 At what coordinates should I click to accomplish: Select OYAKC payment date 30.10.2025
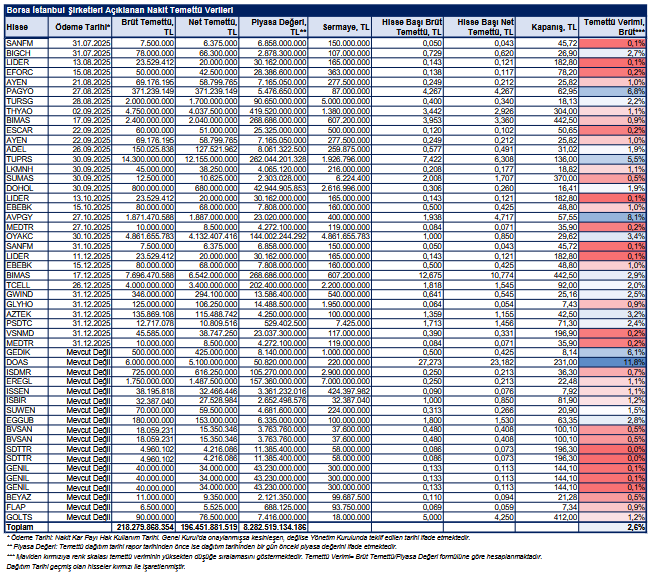point(81,237)
